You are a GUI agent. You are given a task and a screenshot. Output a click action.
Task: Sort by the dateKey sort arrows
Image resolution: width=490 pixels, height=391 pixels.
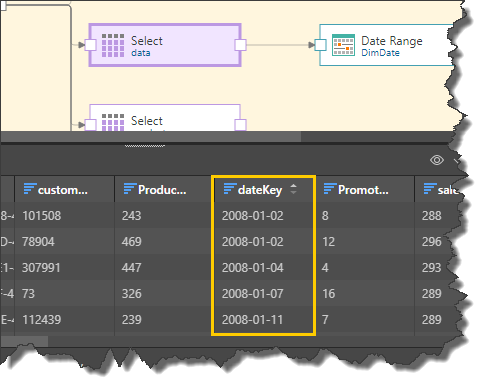click(x=293, y=189)
